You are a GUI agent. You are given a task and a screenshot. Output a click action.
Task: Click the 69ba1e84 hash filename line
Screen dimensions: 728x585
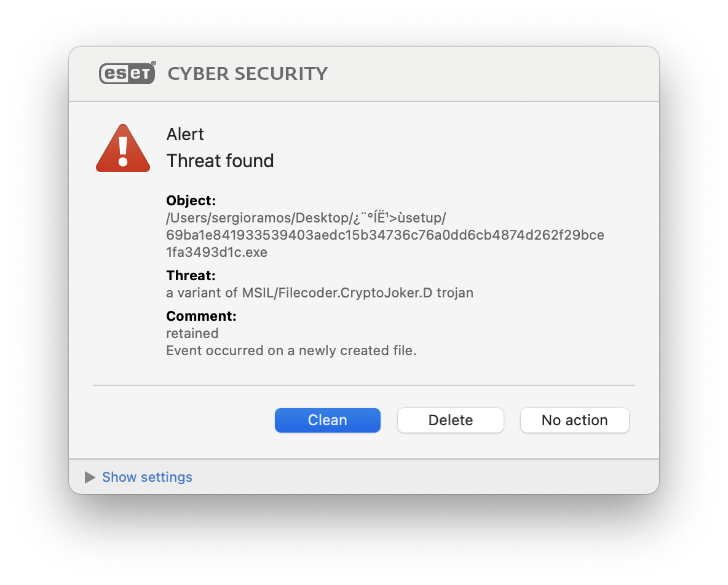385,235
